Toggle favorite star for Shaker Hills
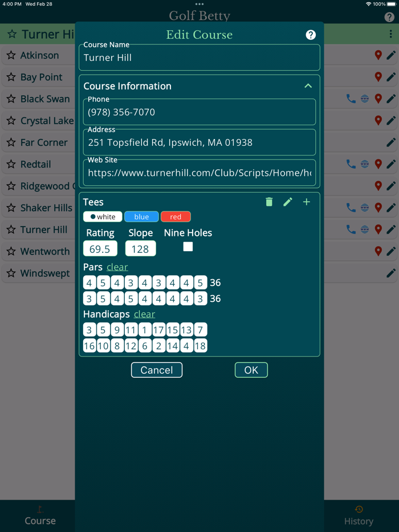The image size is (399, 532). [11, 208]
